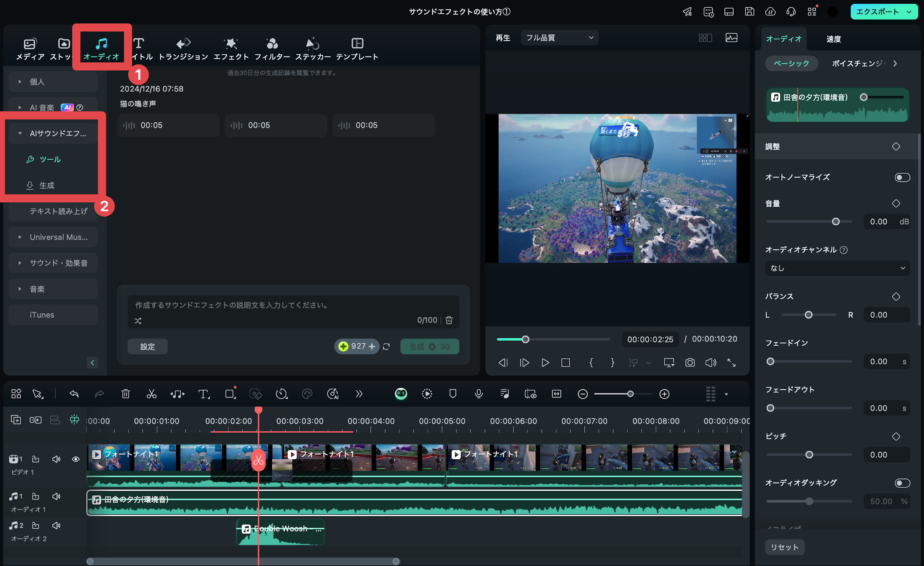Add a keyframe for 音量
Image resolution: width=924 pixels, height=566 pixels.
tap(896, 204)
